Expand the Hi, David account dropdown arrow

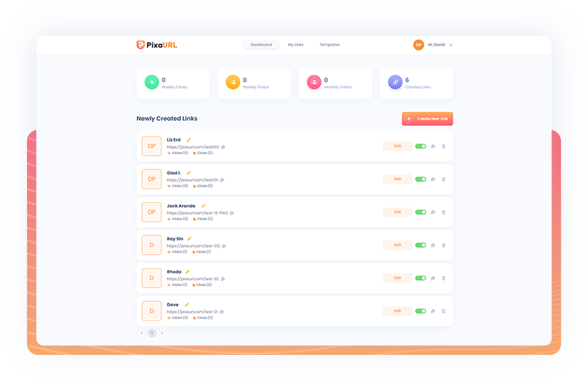click(x=451, y=44)
